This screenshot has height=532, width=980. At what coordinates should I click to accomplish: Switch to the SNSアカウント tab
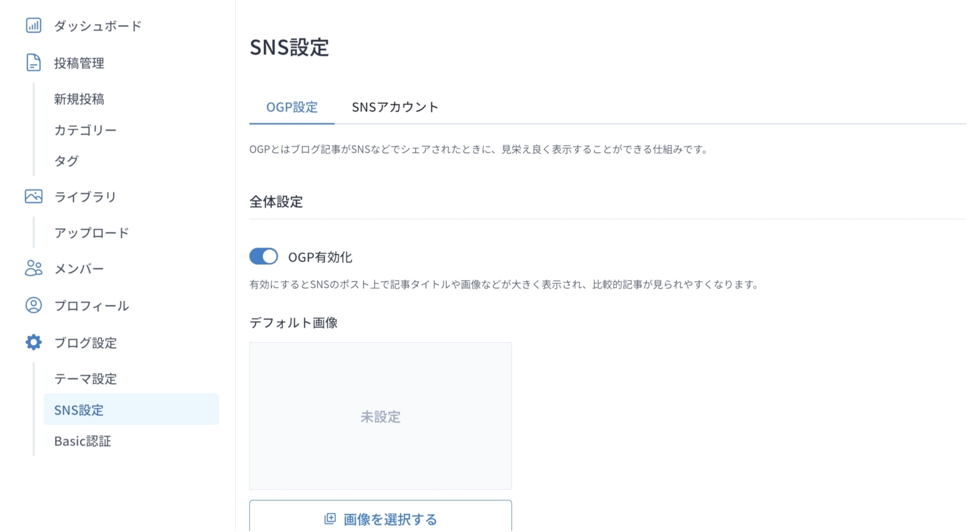(395, 107)
